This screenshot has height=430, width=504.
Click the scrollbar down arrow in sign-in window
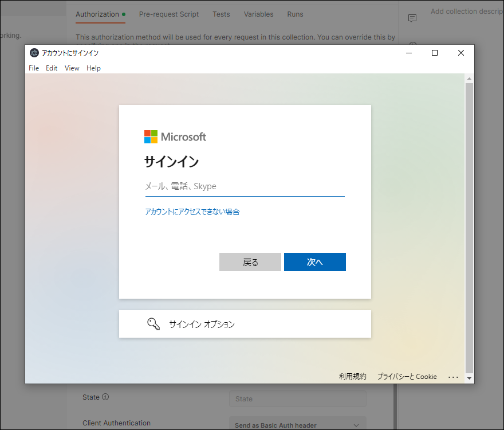pyautogui.click(x=469, y=378)
